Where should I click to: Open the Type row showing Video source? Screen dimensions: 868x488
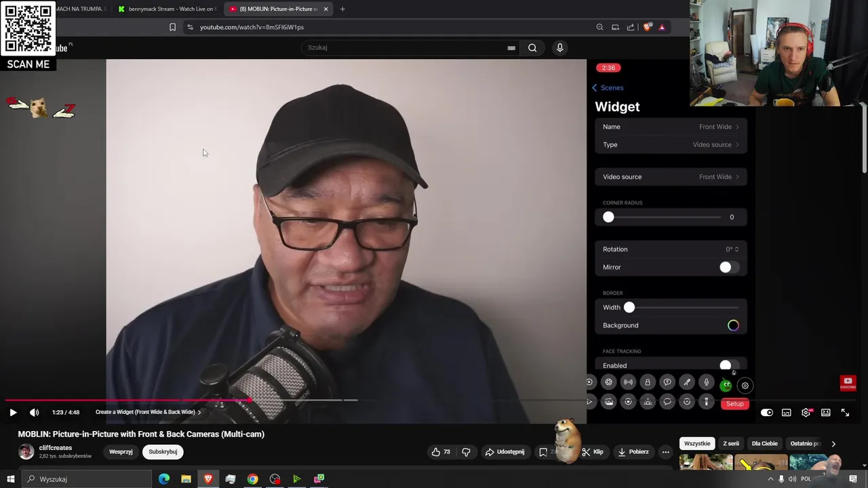click(671, 144)
